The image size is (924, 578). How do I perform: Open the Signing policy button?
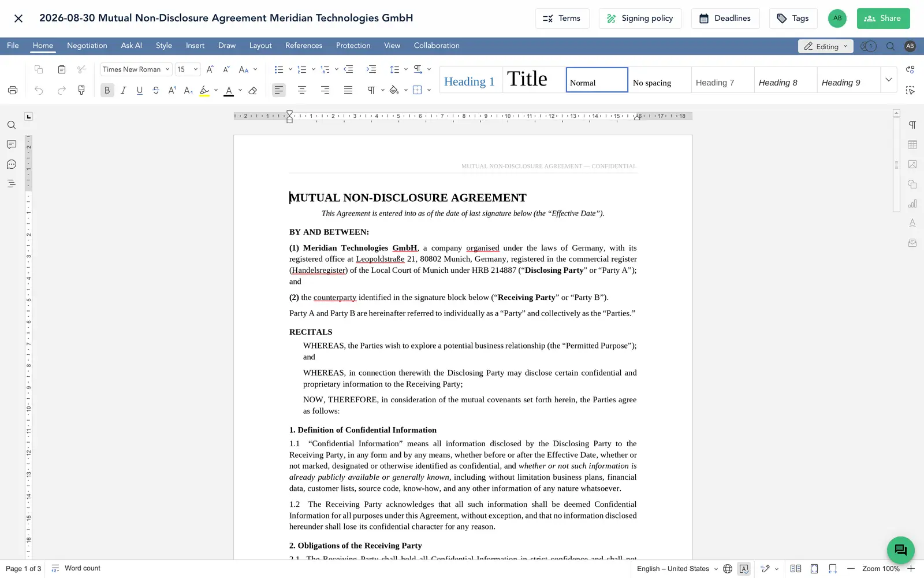coord(640,18)
